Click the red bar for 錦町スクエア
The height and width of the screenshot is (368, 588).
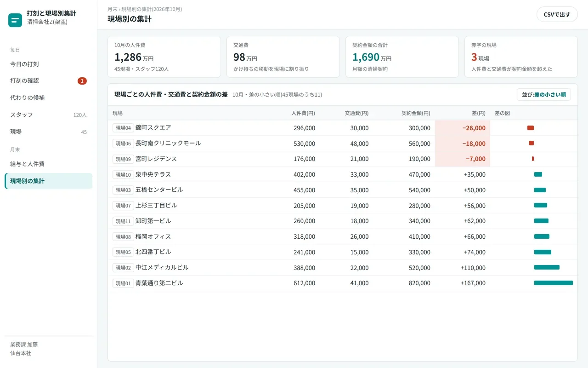pos(531,128)
